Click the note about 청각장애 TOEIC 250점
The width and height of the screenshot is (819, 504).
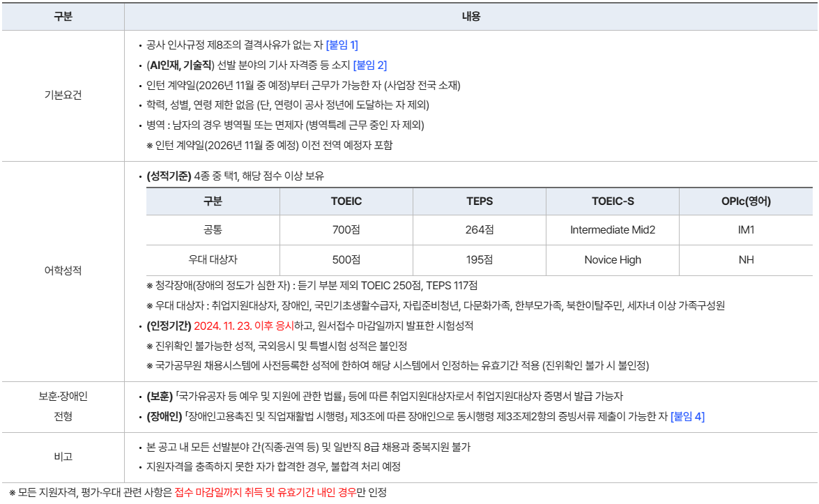point(312,286)
